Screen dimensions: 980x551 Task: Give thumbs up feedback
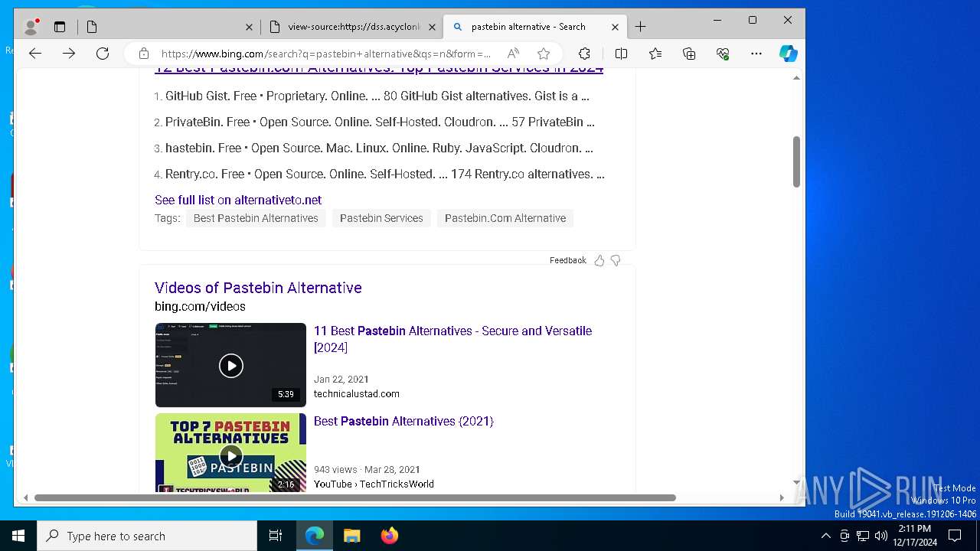pos(599,260)
